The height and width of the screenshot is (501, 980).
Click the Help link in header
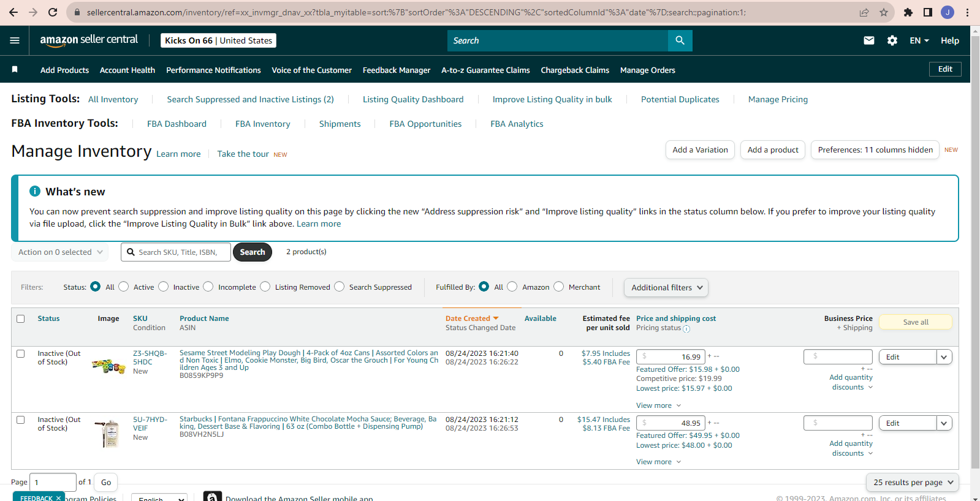pos(950,40)
